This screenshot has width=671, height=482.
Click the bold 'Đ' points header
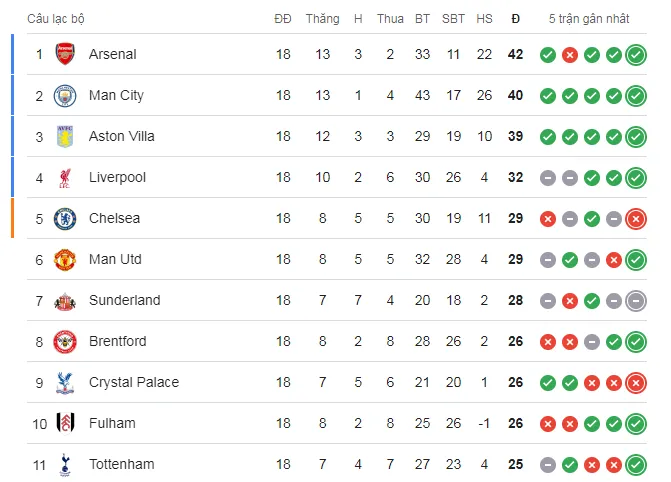tap(515, 19)
